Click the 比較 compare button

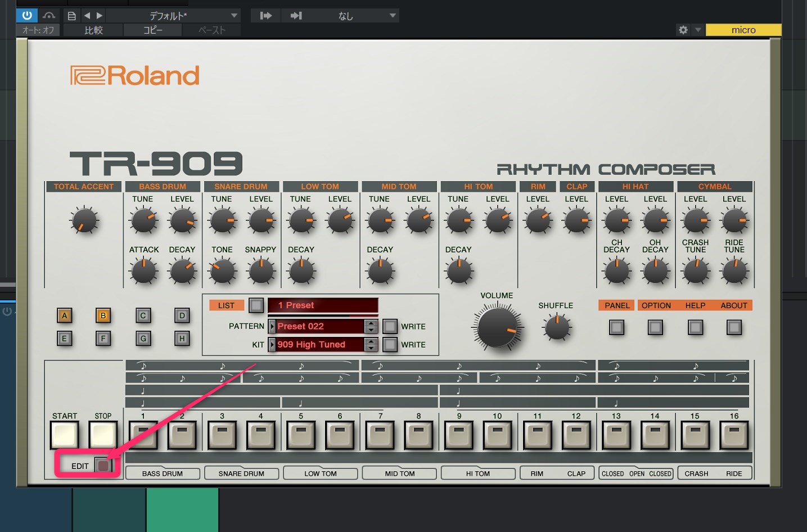[93, 30]
